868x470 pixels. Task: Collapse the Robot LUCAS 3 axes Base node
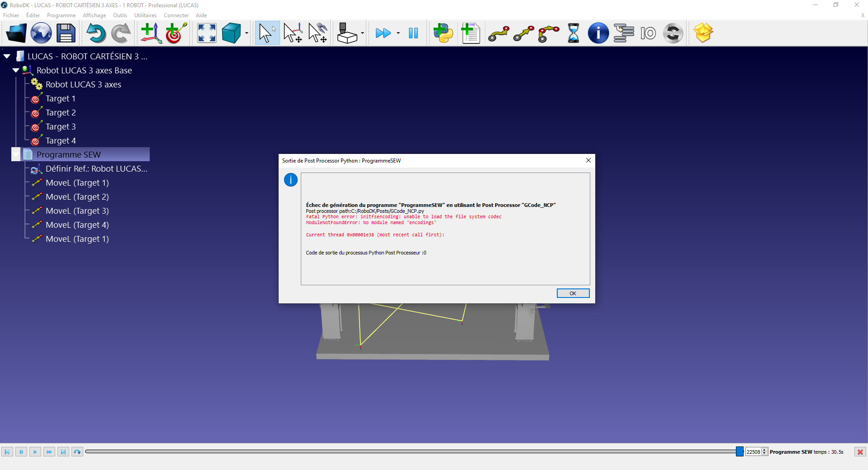16,71
